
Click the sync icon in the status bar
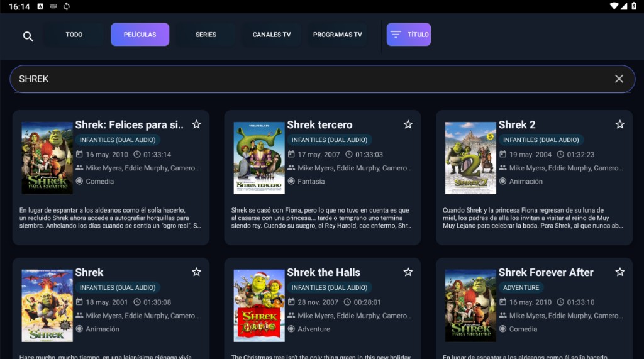(x=67, y=6)
